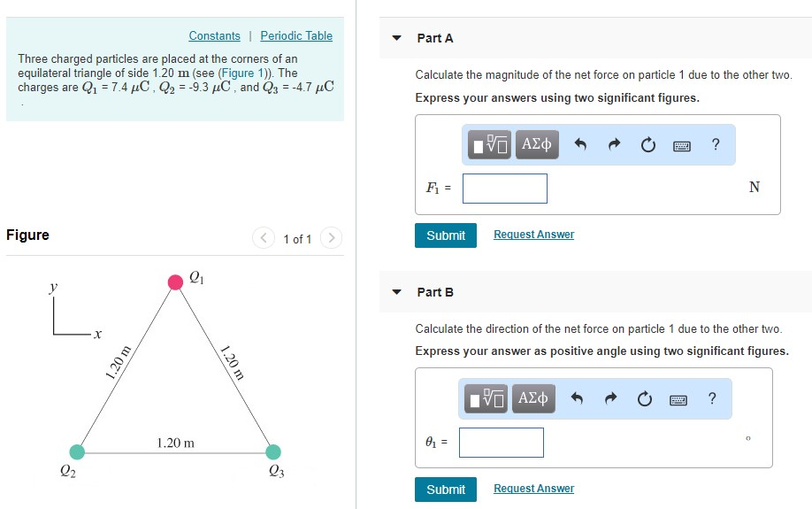Open Greek symbols ΑΣφ button in Part A
This screenshot has width=812, height=509.
click(x=537, y=144)
